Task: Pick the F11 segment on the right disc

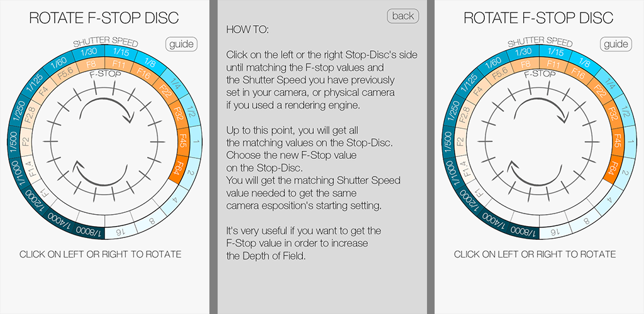Action: click(553, 64)
